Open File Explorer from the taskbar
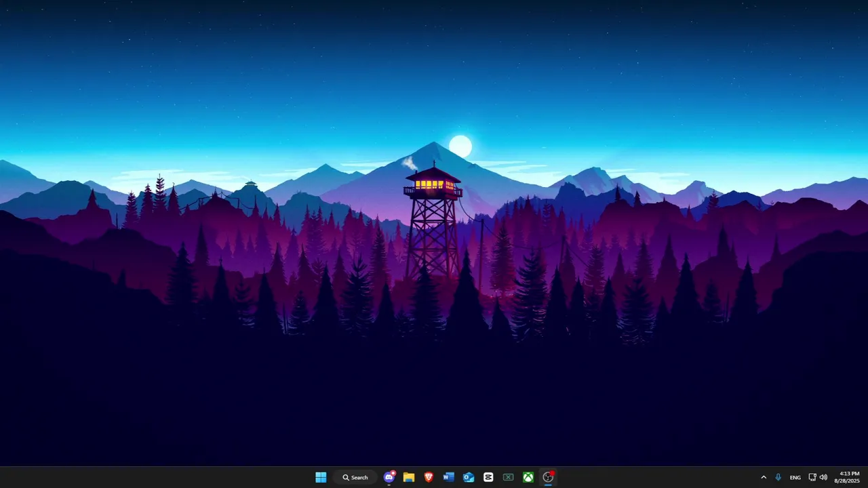Image resolution: width=868 pixels, height=488 pixels. [x=409, y=477]
